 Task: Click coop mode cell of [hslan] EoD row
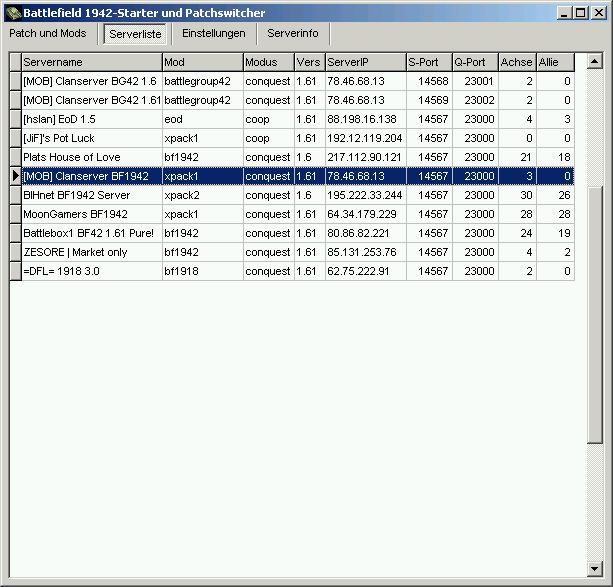269,119
